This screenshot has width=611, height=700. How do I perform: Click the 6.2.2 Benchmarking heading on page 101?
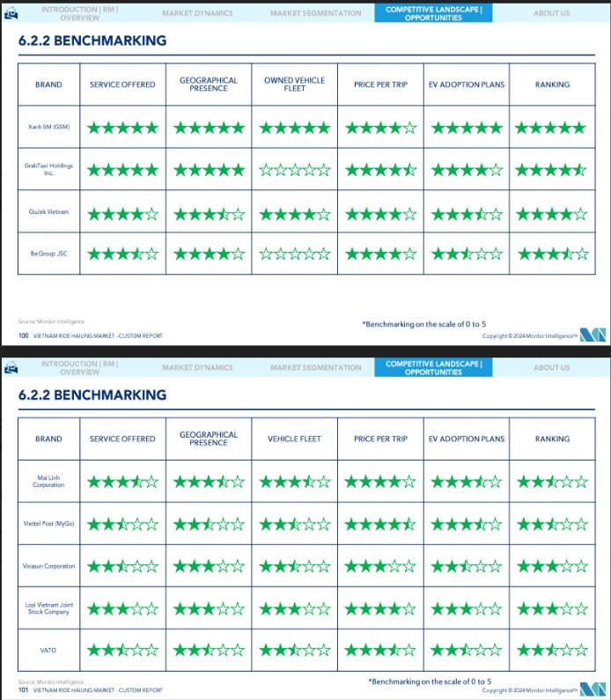click(92, 395)
